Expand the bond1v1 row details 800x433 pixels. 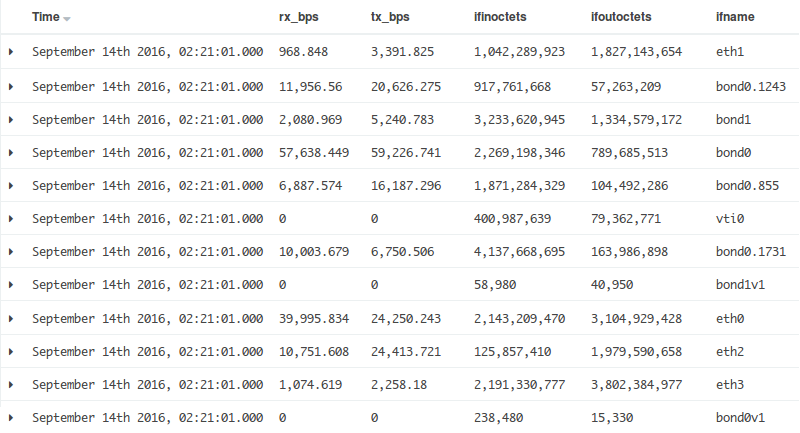(x=11, y=285)
